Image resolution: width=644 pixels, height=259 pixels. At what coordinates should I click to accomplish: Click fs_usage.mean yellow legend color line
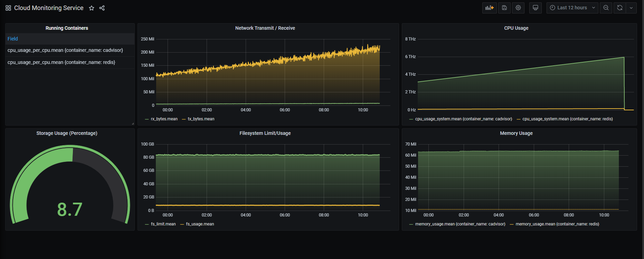pyautogui.click(x=182, y=224)
